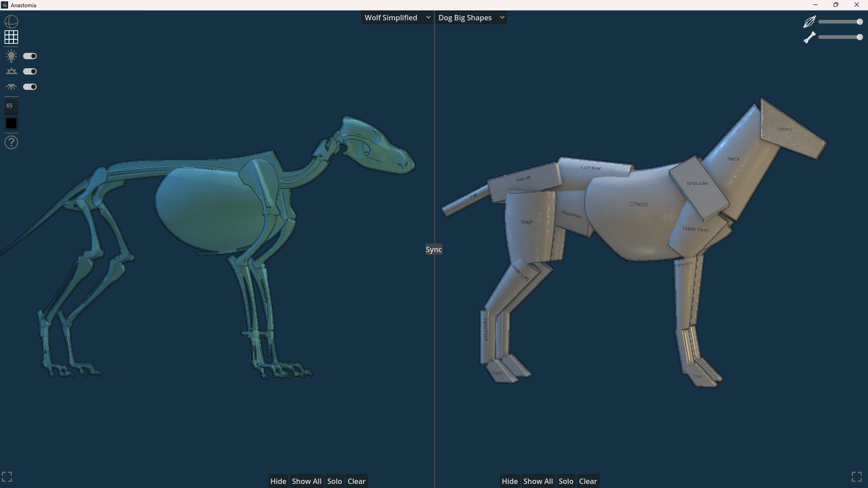The width and height of the screenshot is (868, 488).
Task: Click Hide in the left panel
Action: point(278,481)
